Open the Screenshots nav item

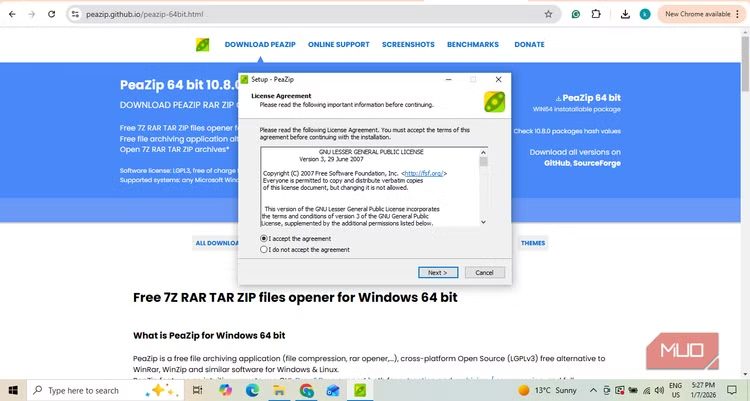point(408,45)
